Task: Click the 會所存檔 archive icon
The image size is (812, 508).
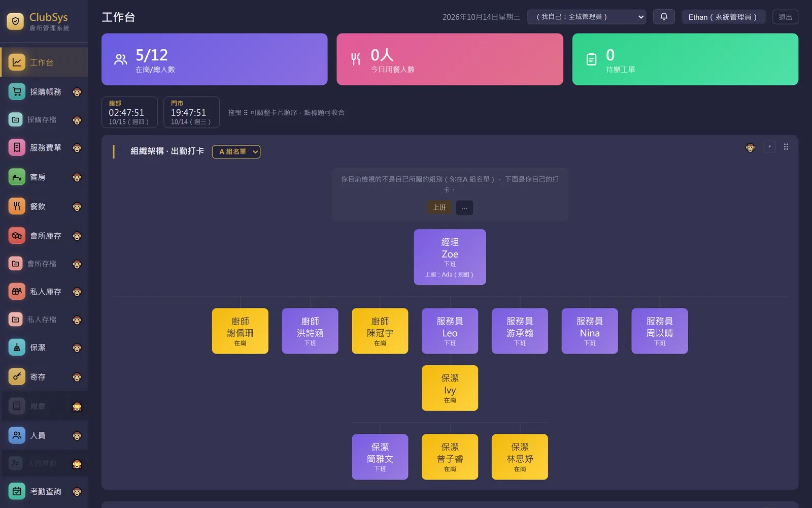Action: pos(16,264)
